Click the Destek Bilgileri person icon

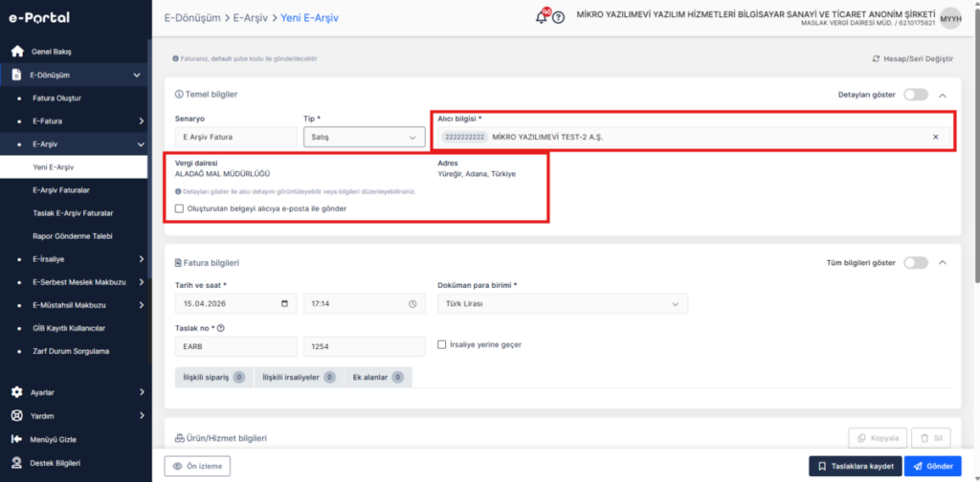[x=17, y=463]
